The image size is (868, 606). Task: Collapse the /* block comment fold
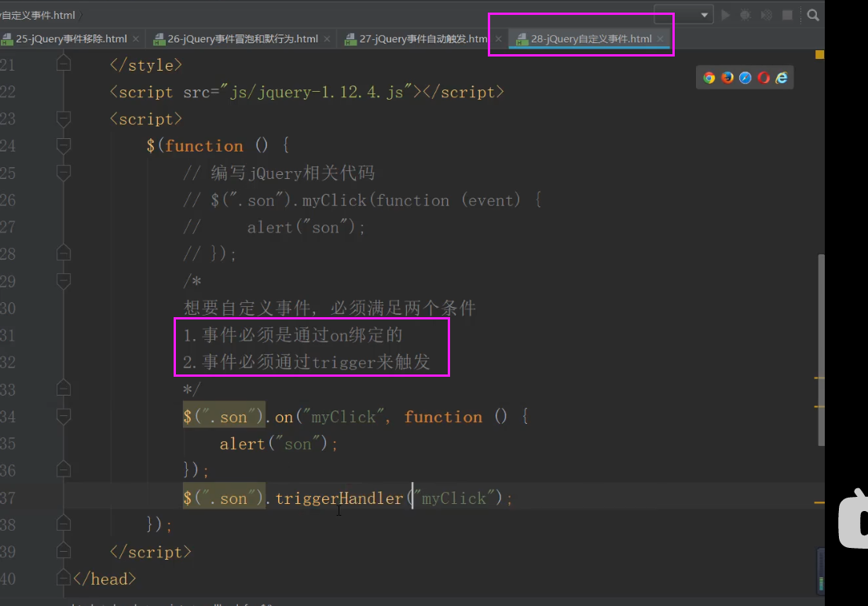tap(64, 280)
